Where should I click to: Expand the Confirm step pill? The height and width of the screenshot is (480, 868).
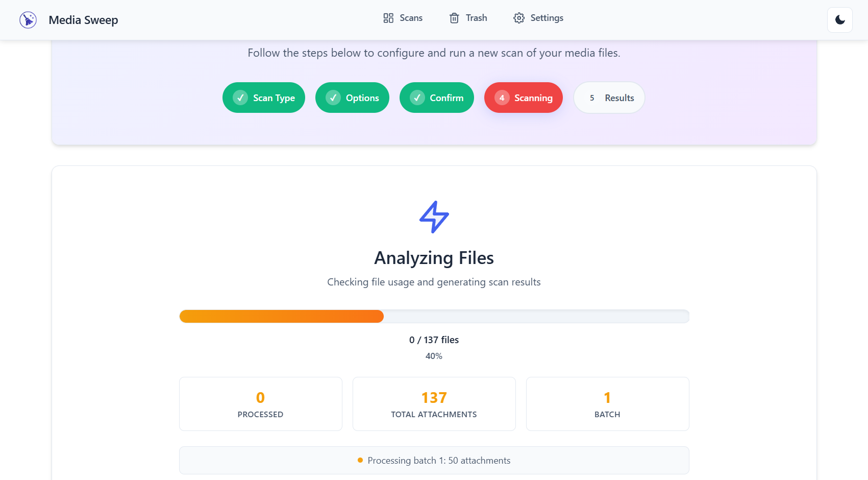[437, 98]
